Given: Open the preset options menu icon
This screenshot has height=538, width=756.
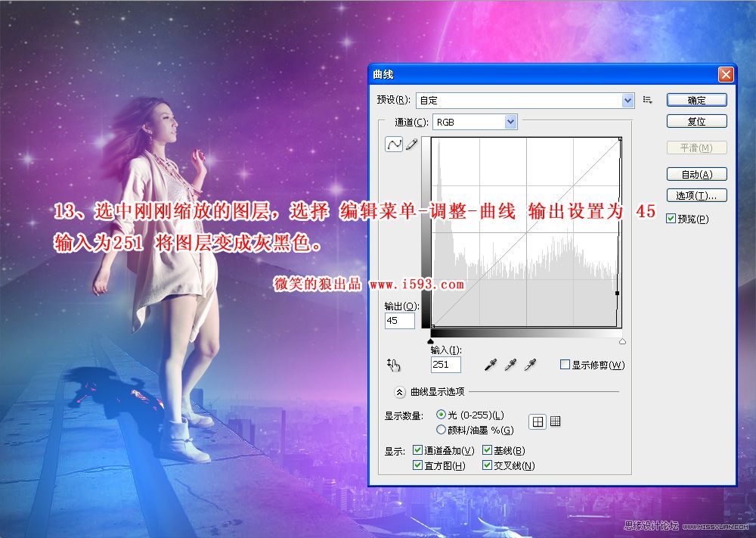Looking at the screenshot, I should [x=648, y=100].
